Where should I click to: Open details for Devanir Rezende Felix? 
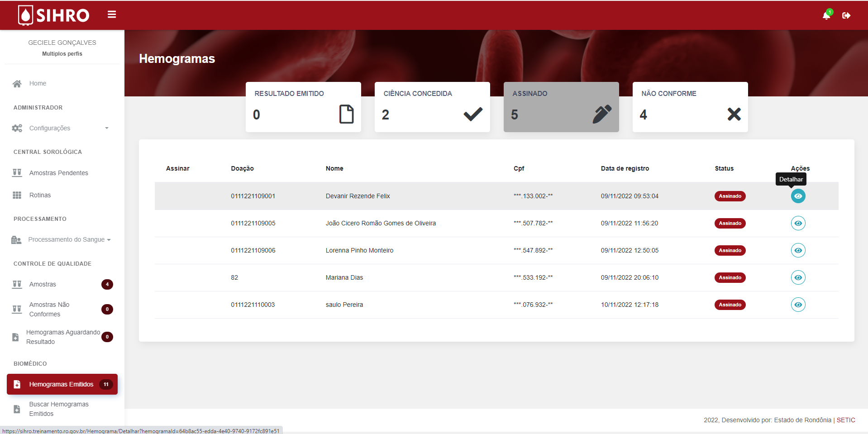point(798,196)
